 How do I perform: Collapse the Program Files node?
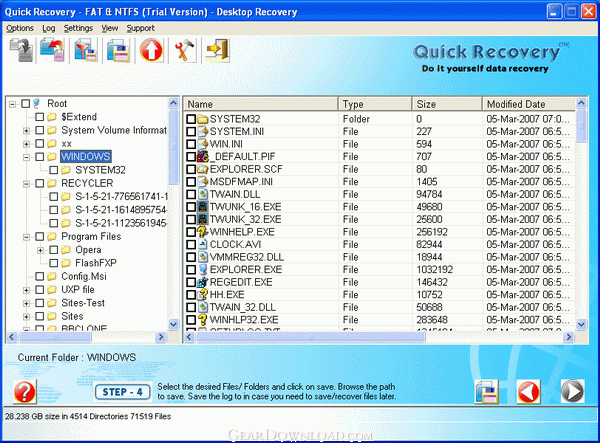26,237
